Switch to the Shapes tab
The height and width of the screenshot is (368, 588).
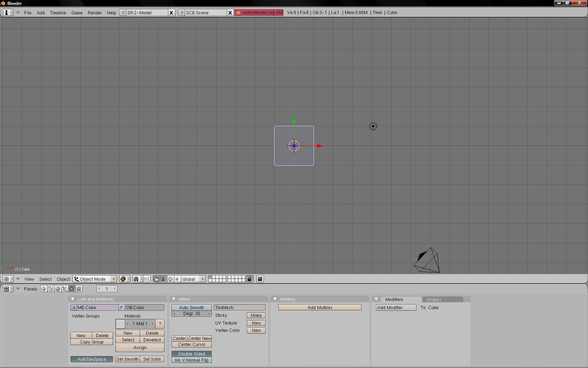[x=434, y=299]
